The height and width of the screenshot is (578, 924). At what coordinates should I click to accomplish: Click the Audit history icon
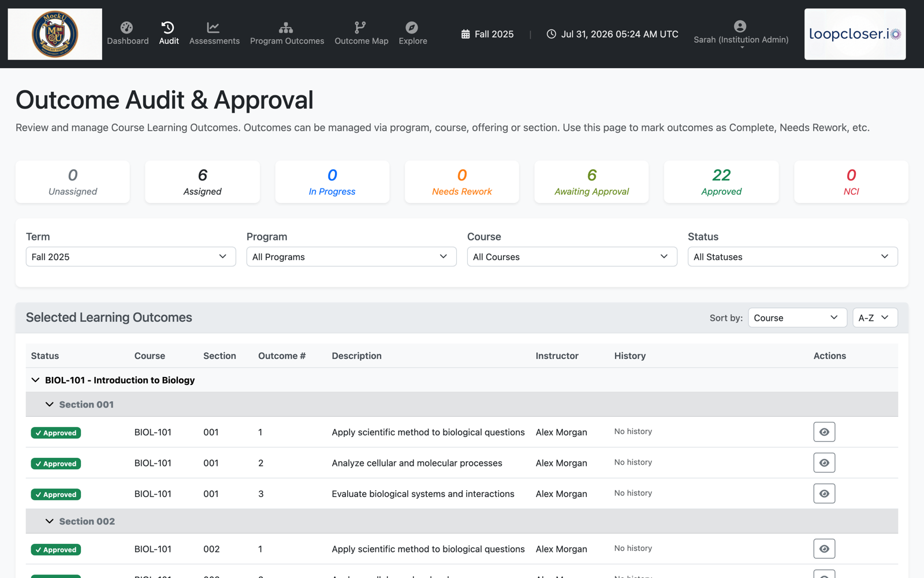click(x=168, y=27)
